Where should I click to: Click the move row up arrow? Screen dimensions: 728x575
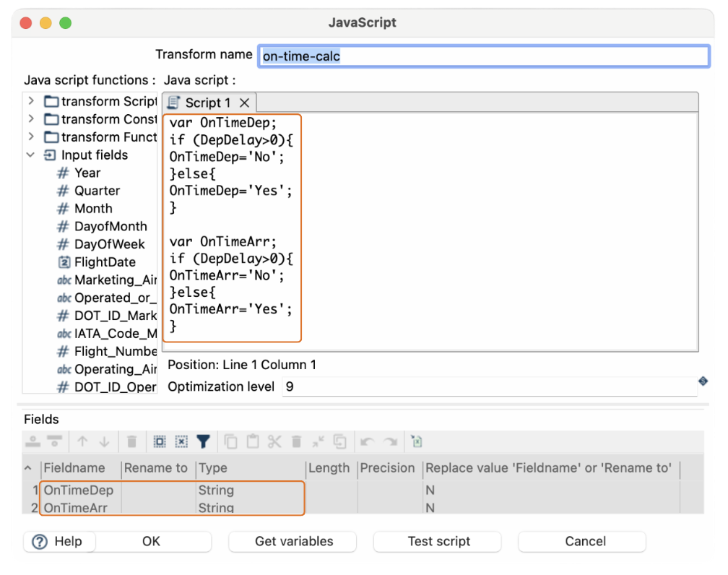[x=82, y=441]
